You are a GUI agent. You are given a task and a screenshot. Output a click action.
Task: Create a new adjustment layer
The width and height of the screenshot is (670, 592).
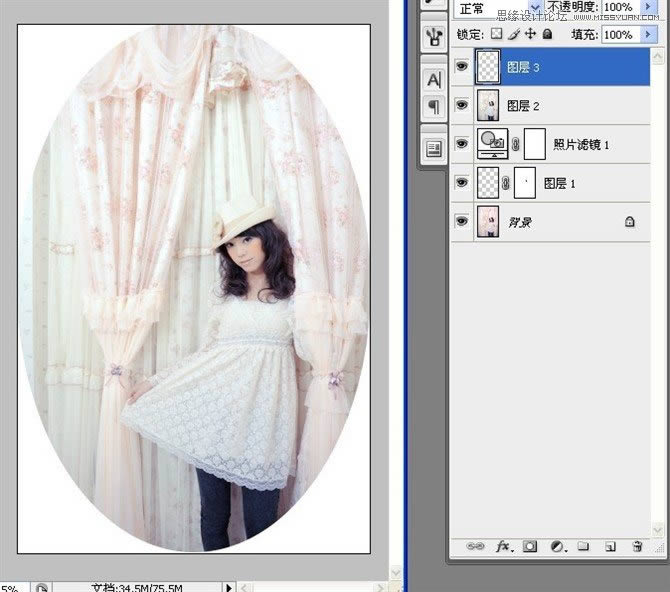[558, 547]
